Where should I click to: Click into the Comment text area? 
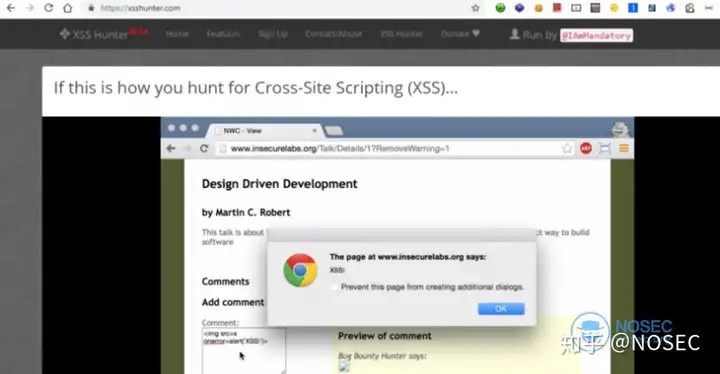[243, 350]
